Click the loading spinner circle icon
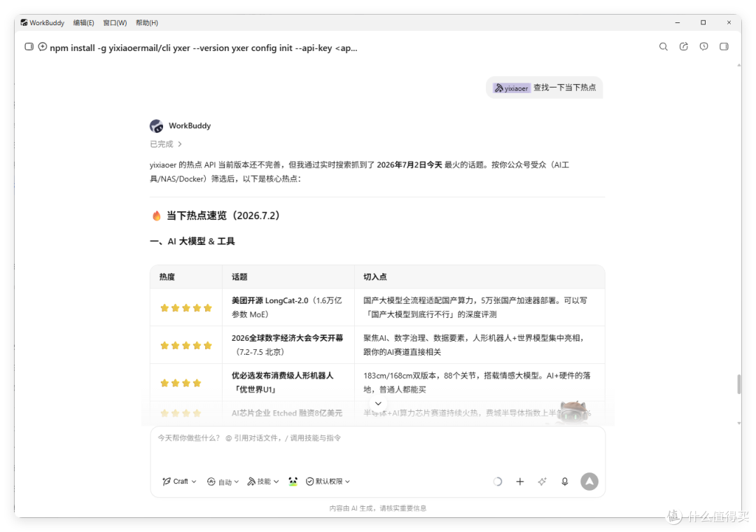756x532 pixels. pos(498,482)
